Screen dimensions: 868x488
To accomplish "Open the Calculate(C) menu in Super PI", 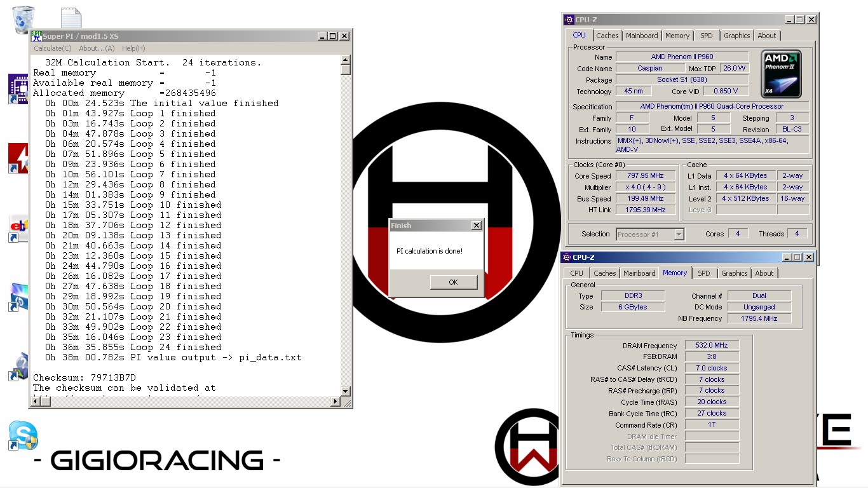I will coord(53,48).
